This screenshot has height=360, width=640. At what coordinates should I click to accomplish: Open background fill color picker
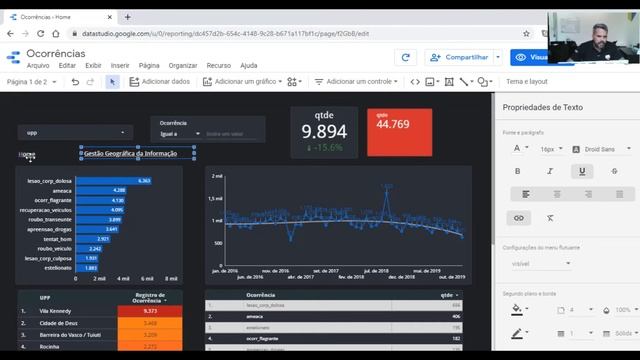[519, 309]
